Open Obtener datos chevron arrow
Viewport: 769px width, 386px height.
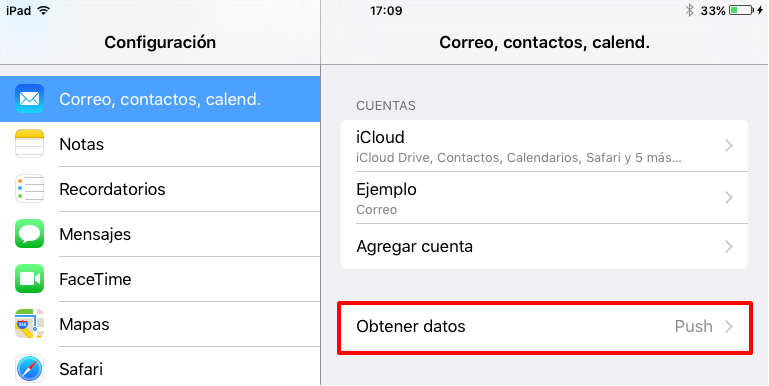tap(729, 327)
